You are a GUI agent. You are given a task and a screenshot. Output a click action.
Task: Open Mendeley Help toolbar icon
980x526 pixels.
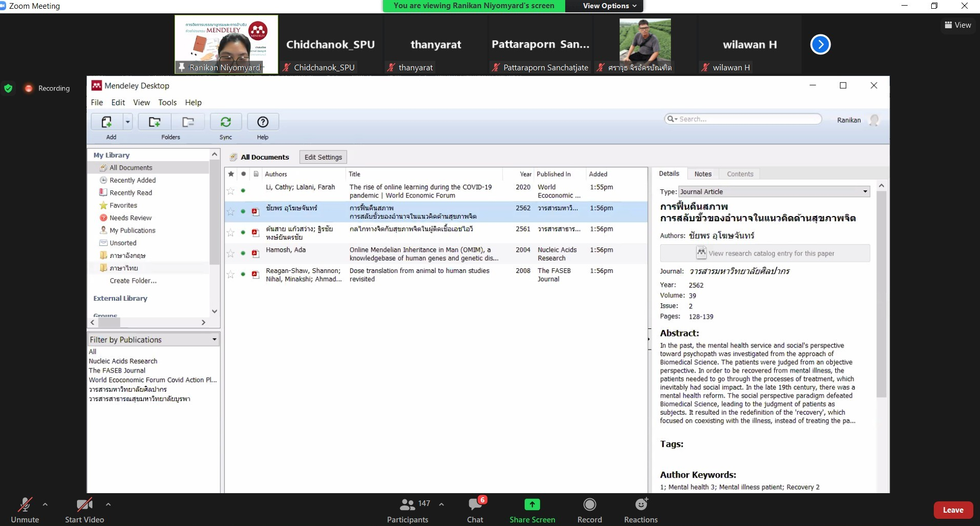point(263,122)
